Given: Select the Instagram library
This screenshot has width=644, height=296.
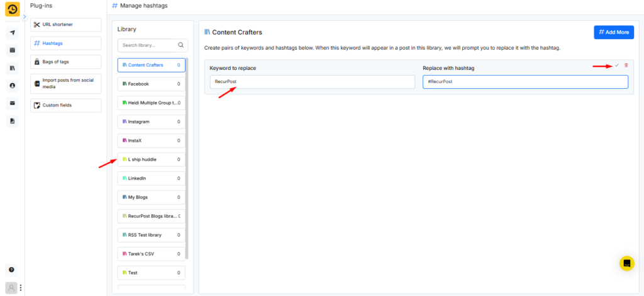Looking at the screenshot, I should coord(151,122).
